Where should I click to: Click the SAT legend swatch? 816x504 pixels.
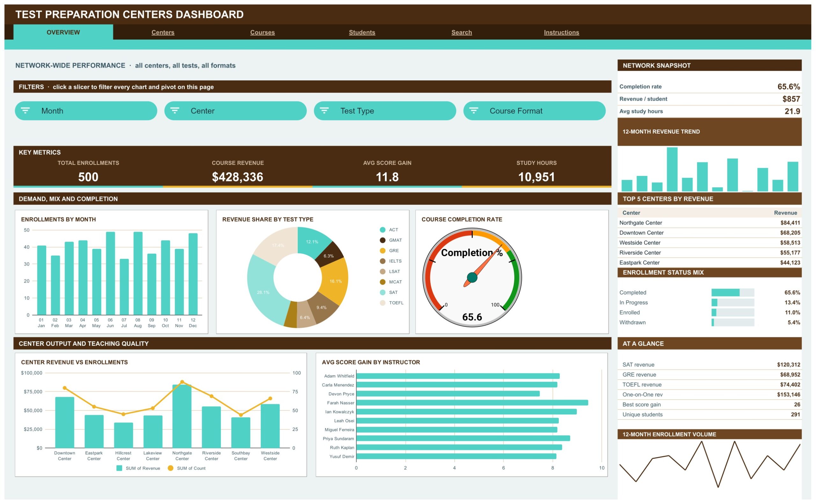click(382, 292)
